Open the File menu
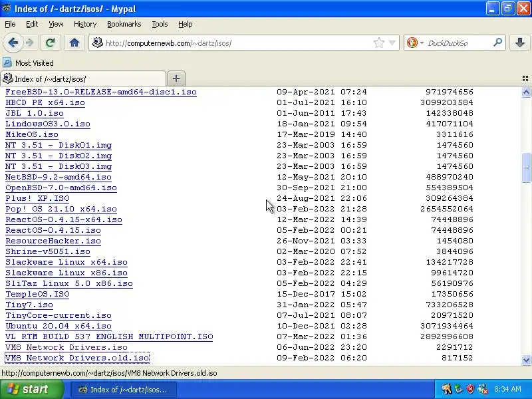 point(10,24)
